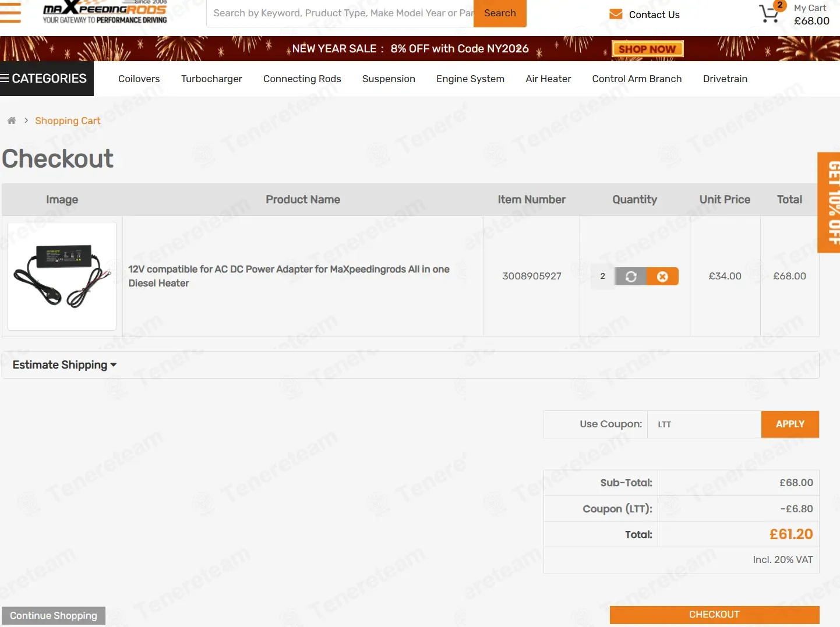The width and height of the screenshot is (840, 627).
Task: Open the Connecting Rods category
Action: coord(302,79)
